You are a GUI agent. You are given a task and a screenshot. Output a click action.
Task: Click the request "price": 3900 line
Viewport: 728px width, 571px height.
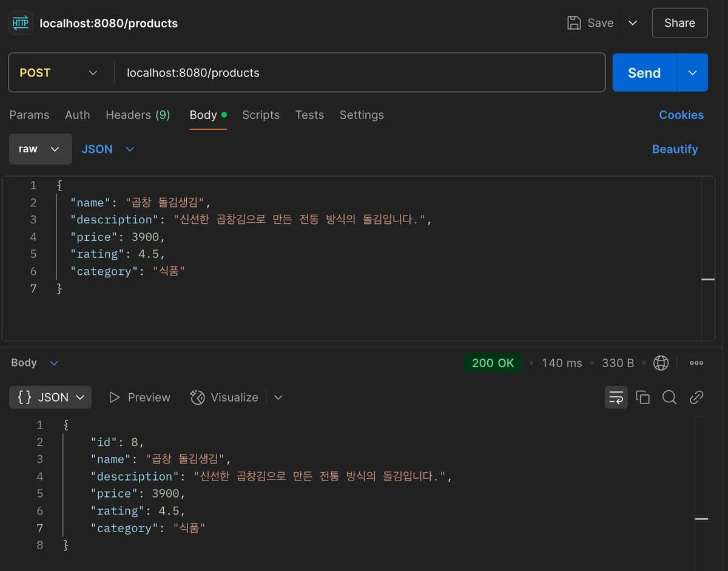[x=118, y=237]
